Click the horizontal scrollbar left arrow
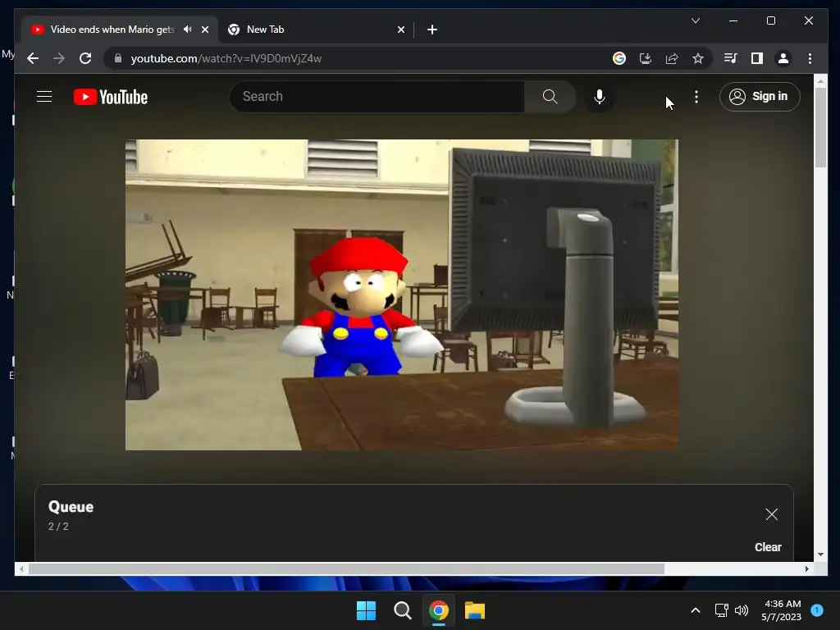This screenshot has height=630, width=840. click(x=21, y=569)
